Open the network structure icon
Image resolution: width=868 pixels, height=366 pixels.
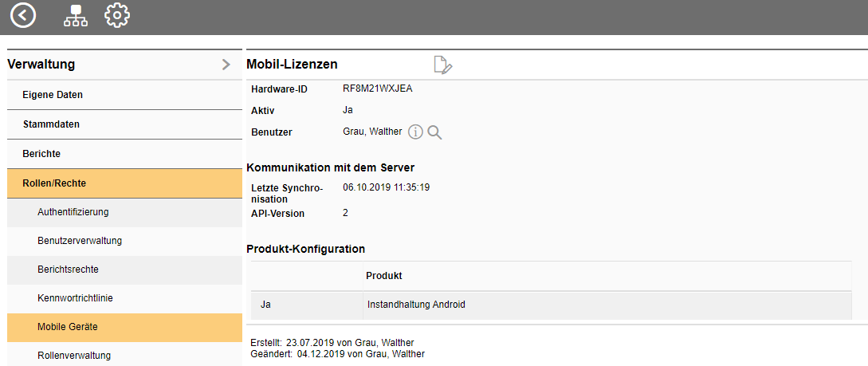coord(76,16)
